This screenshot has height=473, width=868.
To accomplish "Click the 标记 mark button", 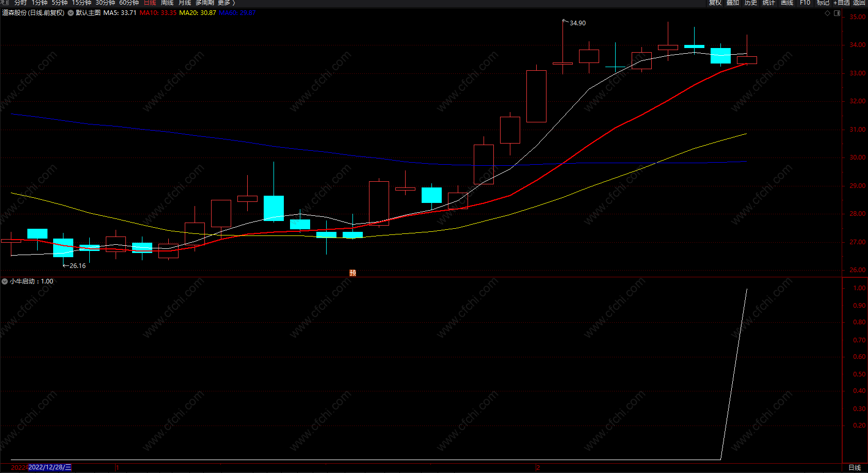I will click(x=823, y=3).
